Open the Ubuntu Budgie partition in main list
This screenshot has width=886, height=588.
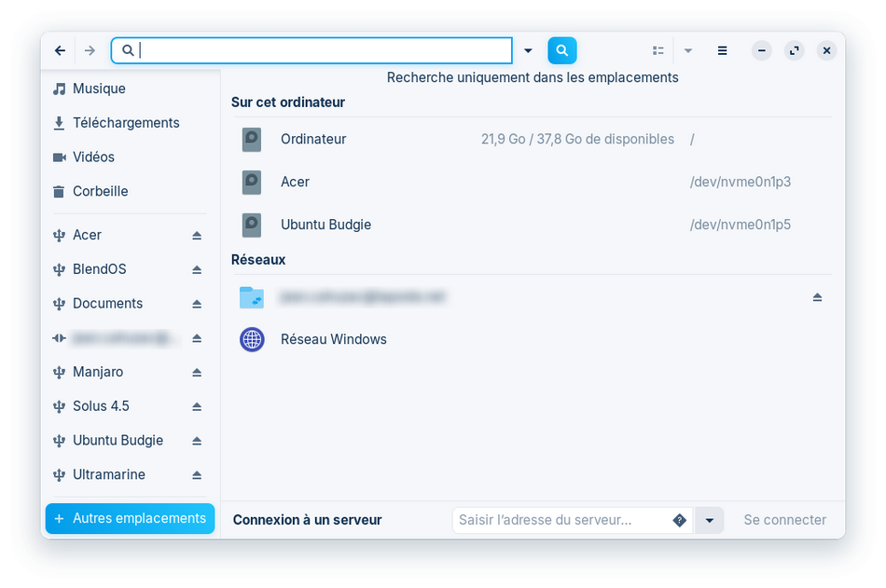pyautogui.click(x=325, y=225)
